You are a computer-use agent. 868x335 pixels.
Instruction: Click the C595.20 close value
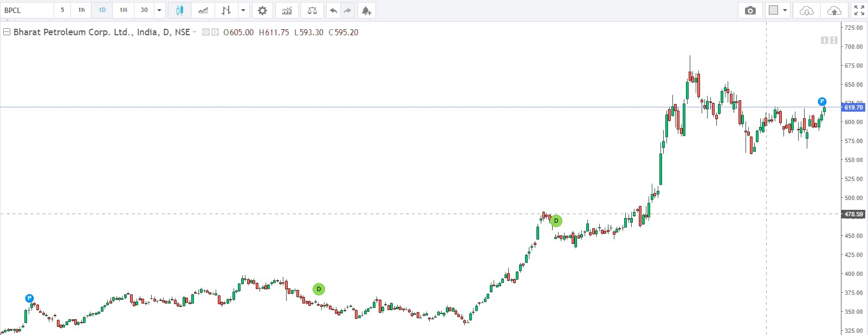click(344, 33)
